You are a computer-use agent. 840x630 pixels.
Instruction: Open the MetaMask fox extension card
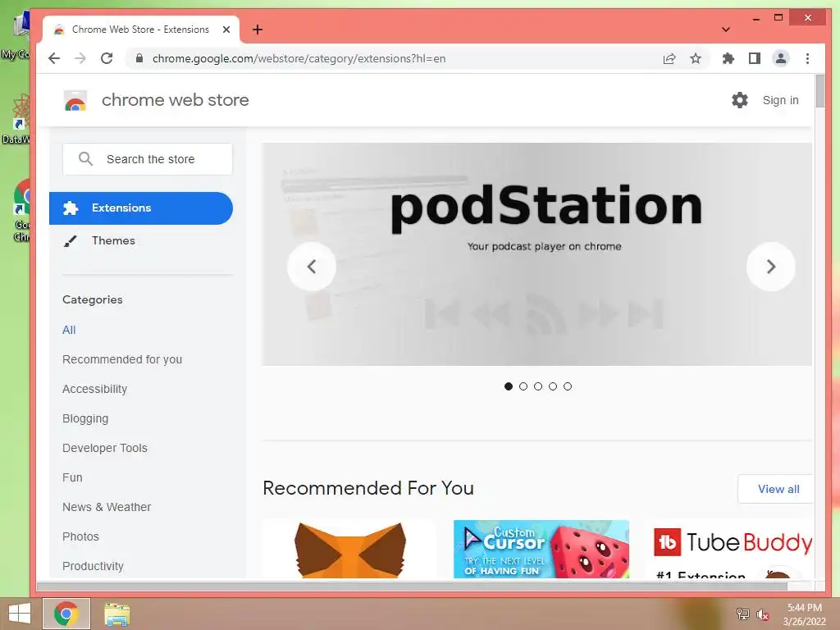point(349,549)
